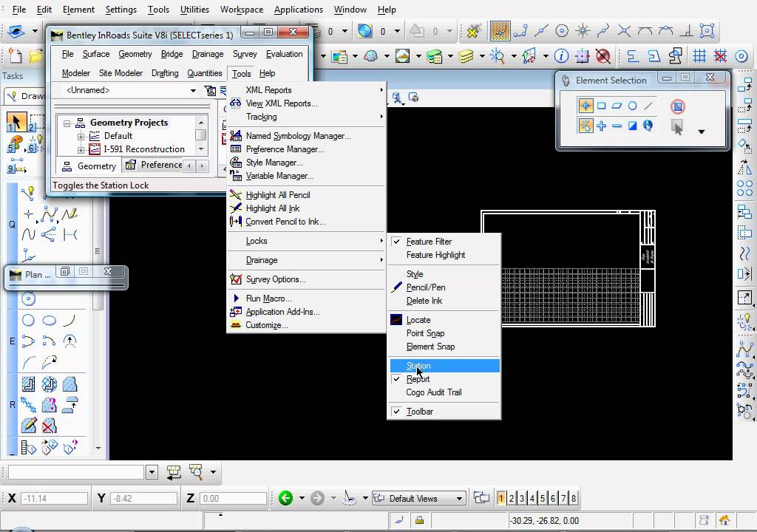757x532 pixels.
Task: Select the Geometry tab in InRoads
Action: (89, 166)
